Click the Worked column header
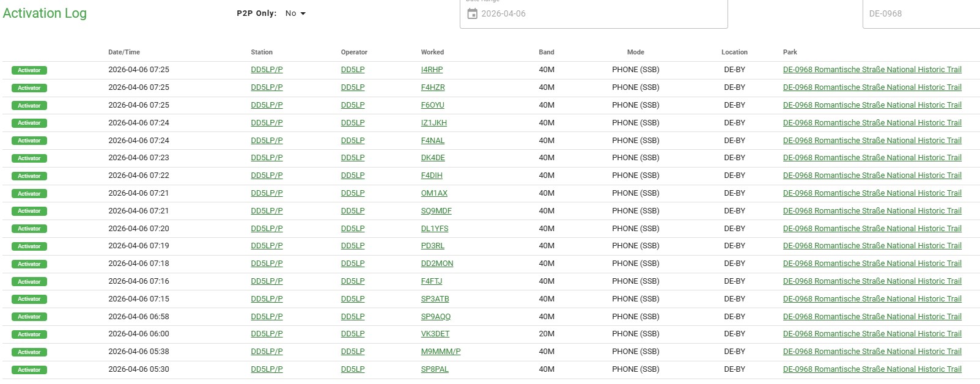The image size is (980, 384). [432, 53]
